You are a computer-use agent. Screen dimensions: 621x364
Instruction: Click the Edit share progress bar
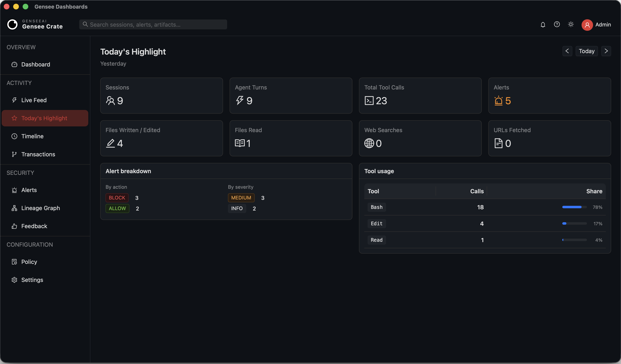coord(574,224)
